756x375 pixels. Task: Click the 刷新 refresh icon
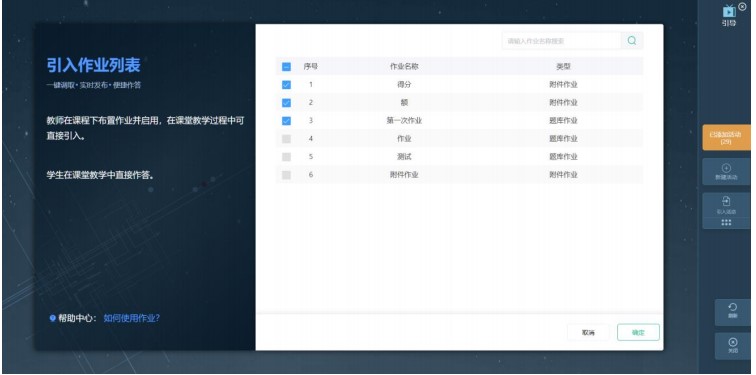pos(732,308)
